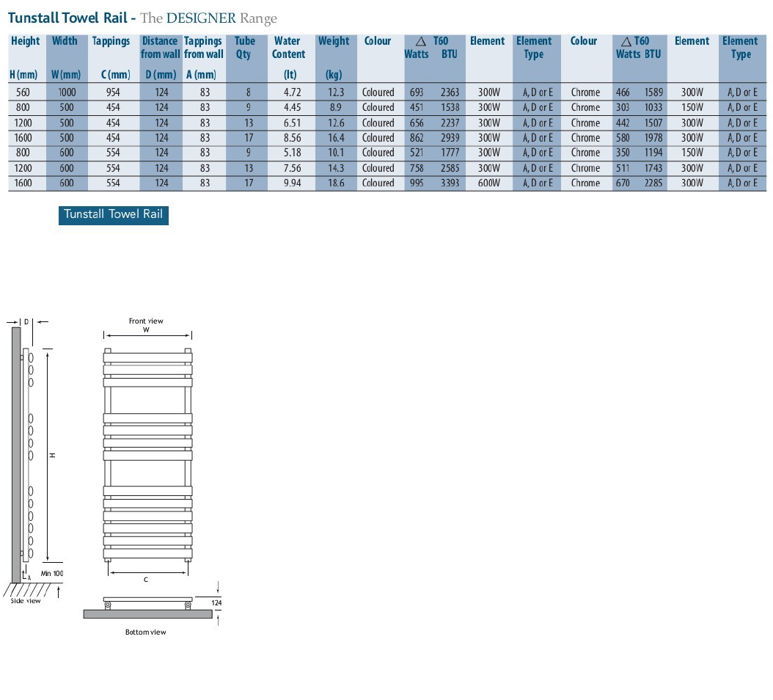Click the blue Tunstall Towel Rail label below table
This screenshot has height=700, width=773.
(x=114, y=215)
